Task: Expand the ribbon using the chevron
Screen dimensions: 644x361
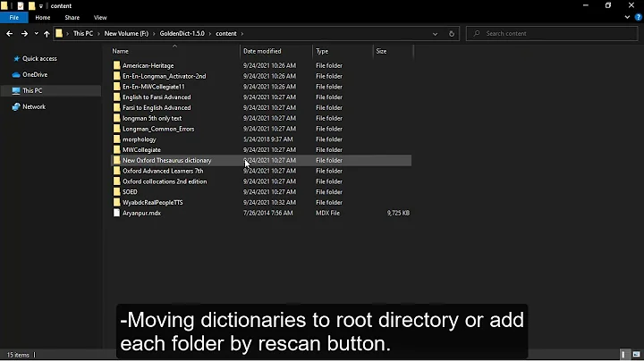Action: coord(625,17)
